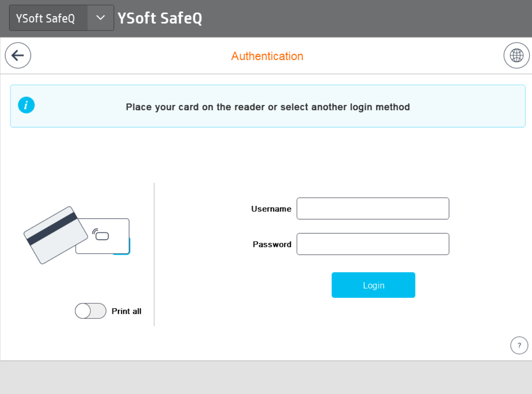Click the gray bar at screen bottom
532x394 pixels.
266,377
